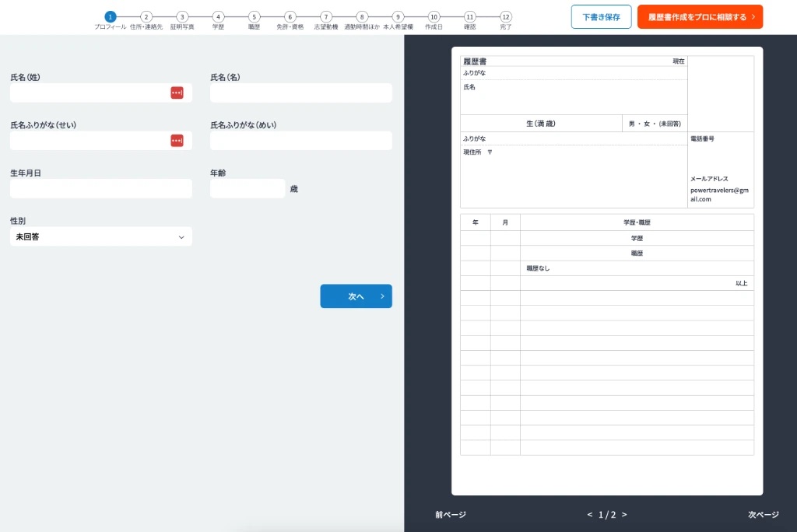Click the password manager icon in 氏名ふりがな(せい) field
The height and width of the screenshot is (532, 797).
tap(177, 141)
